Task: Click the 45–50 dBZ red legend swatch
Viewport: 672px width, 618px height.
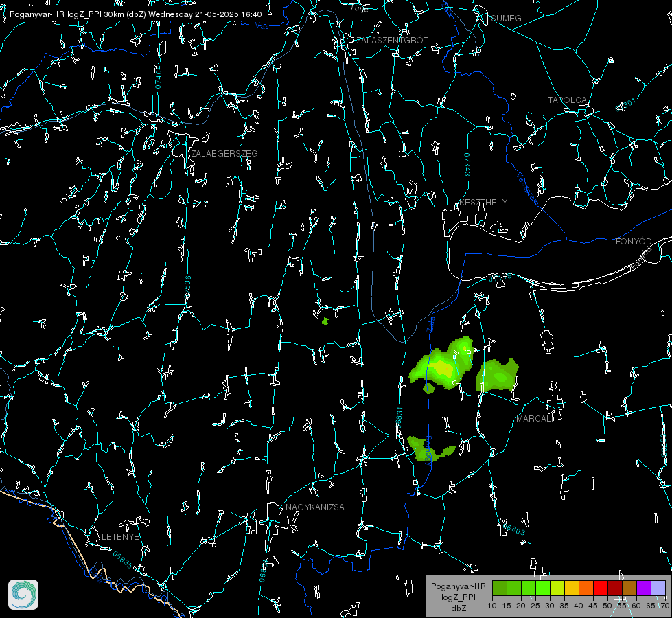Action: (601, 588)
